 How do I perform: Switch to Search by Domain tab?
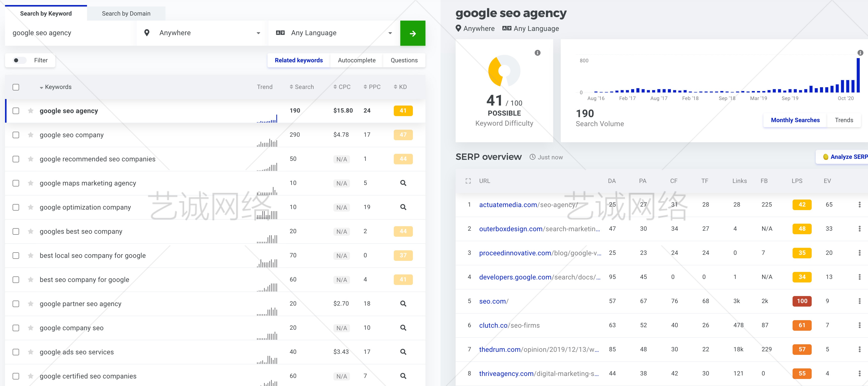pyautogui.click(x=126, y=14)
